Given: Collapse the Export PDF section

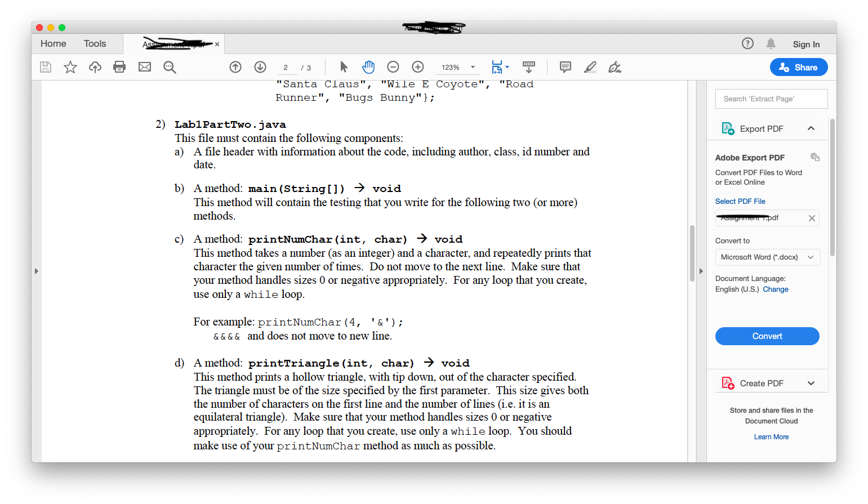Looking at the screenshot, I should point(811,128).
